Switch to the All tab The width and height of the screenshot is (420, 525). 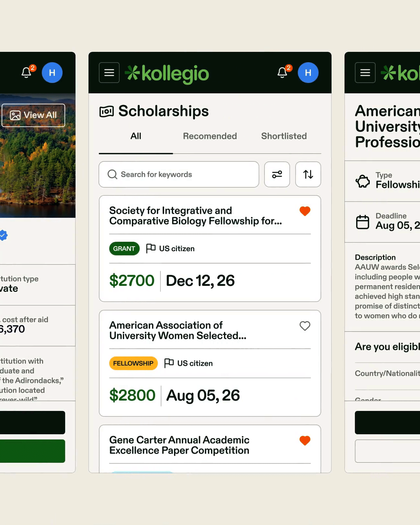136,136
